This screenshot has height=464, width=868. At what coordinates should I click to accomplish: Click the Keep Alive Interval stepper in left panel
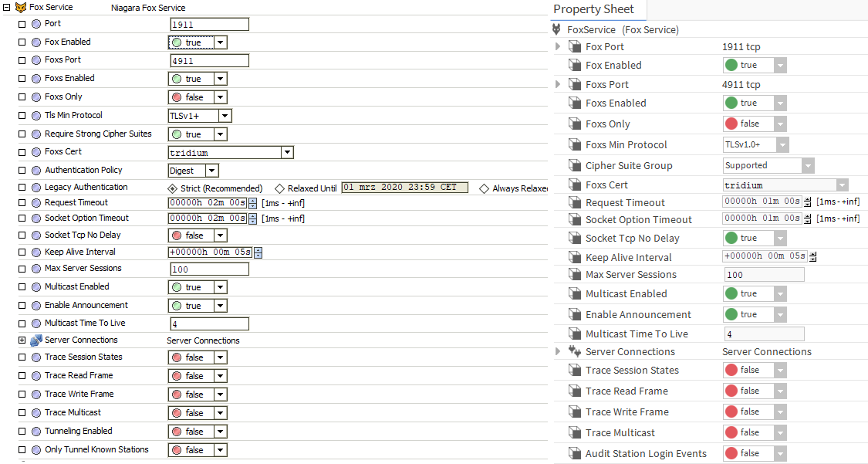click(x=258, y=252)
